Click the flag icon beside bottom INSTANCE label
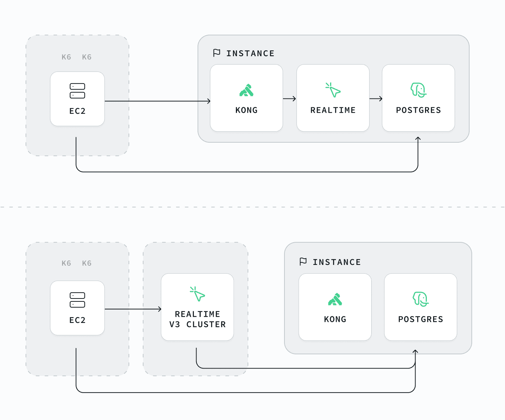 coord(303,262)
